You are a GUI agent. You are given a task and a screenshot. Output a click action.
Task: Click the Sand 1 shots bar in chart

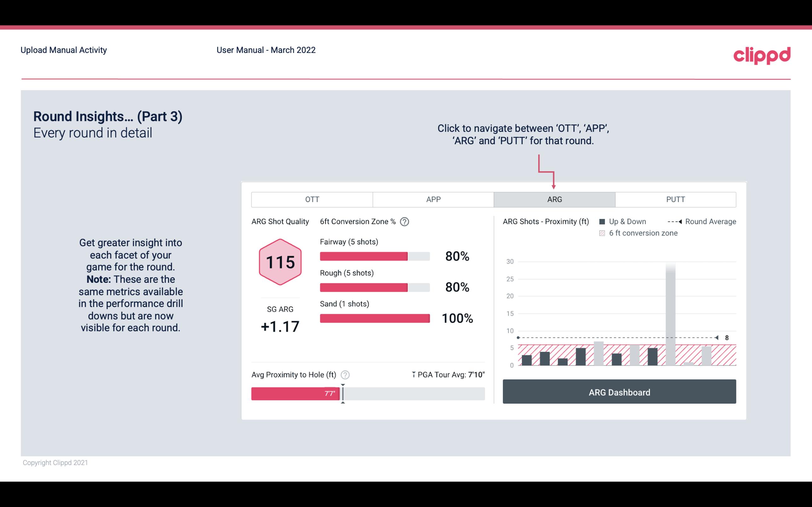point(374,318)
